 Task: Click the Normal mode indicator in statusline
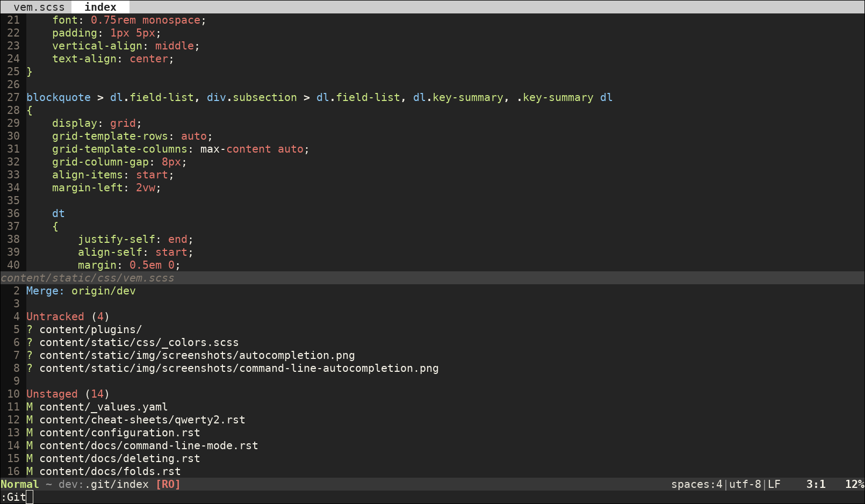(20, 484)
